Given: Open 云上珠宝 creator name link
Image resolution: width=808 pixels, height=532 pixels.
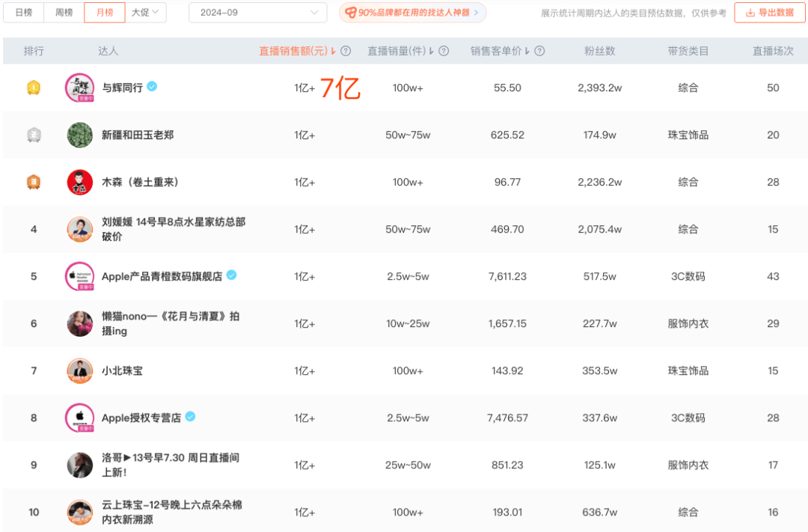Looking at the screenshot, I should (x=172, y=512).
